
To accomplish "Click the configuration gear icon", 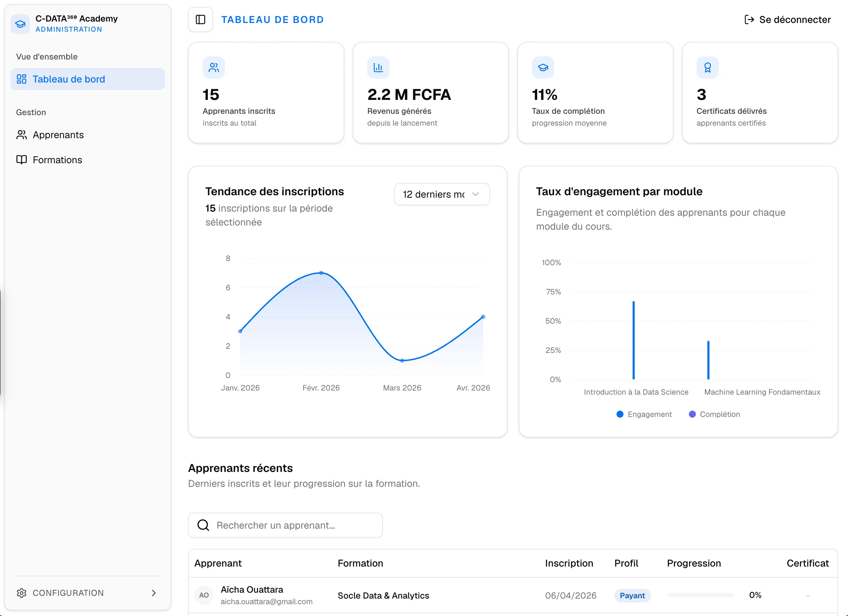I will pyautogui.click(x=22, y=593).
